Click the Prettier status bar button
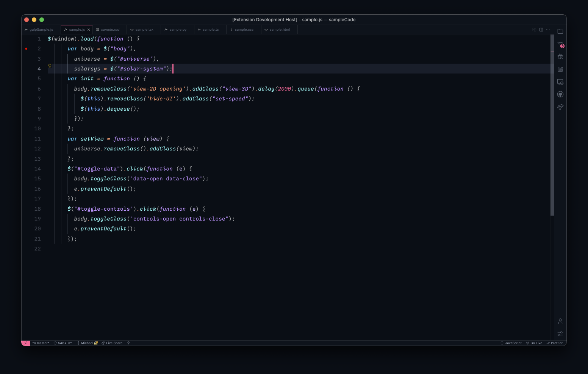This screenshot has width=588, height=374. coord(554,343)
